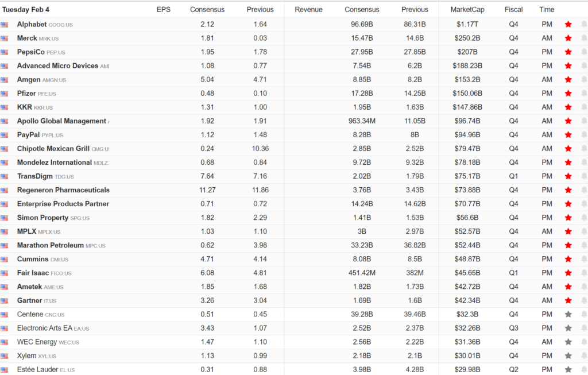Toggle the star for Electronic Arts
The height and width of the screenshot is (375, 588).
568,328
